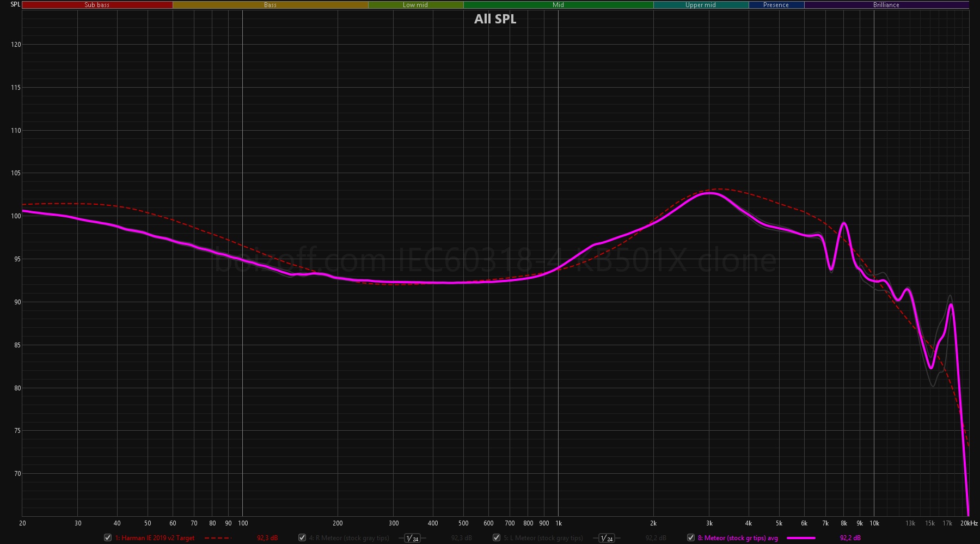
Task: Click the 1k frequency axis label
Action: pyautogui.click(x=558, y=523)
